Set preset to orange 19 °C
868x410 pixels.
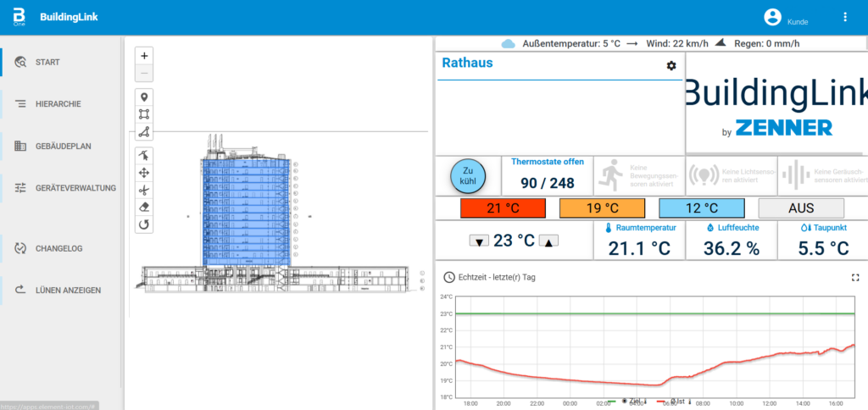[603, 208]
